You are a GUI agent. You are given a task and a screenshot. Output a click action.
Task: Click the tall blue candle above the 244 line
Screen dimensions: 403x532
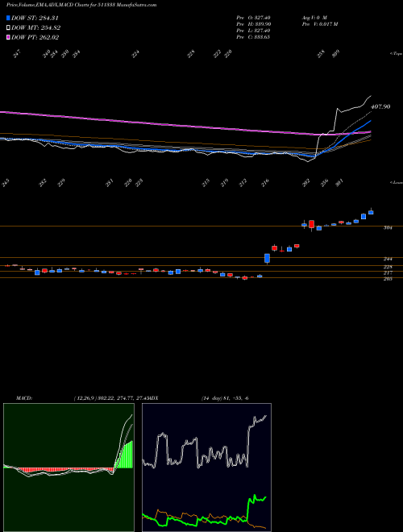267,259
